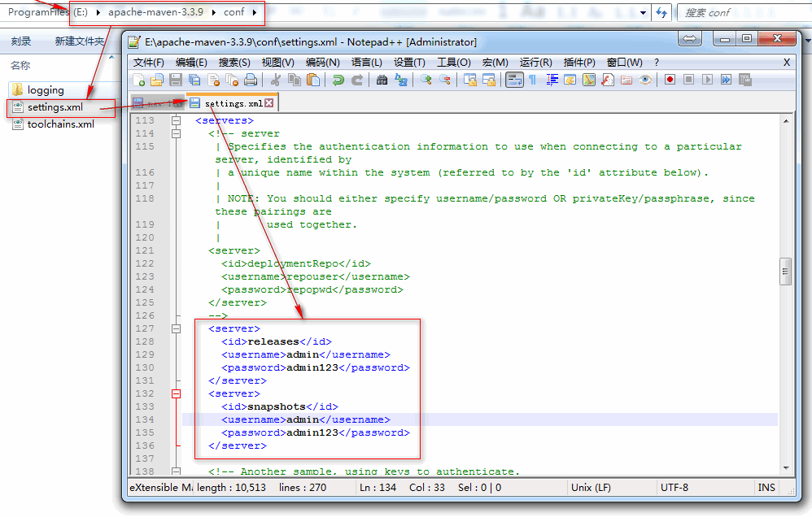The width and height of the screenshot is (812, 517).
Task: Select toolchains.xml in the Explorer list
Action: 60,124
